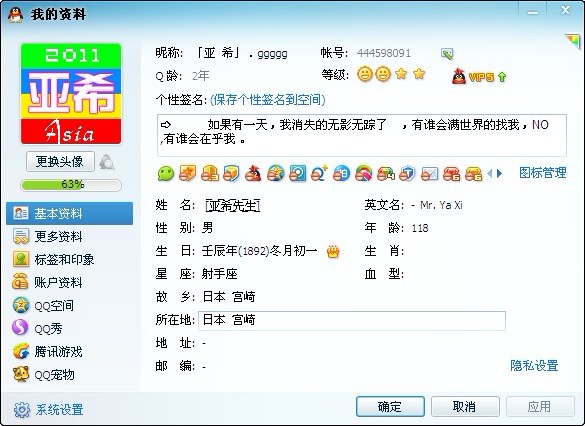Click the edit card icon beside account number
585x426 pixels.
[x=447, y=54]
